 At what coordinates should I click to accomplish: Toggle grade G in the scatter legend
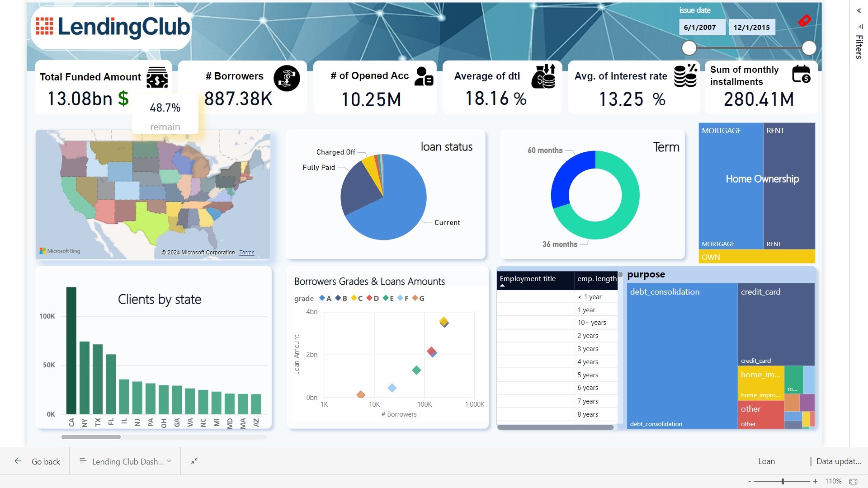pyautogui.click(x=418, y=298)
